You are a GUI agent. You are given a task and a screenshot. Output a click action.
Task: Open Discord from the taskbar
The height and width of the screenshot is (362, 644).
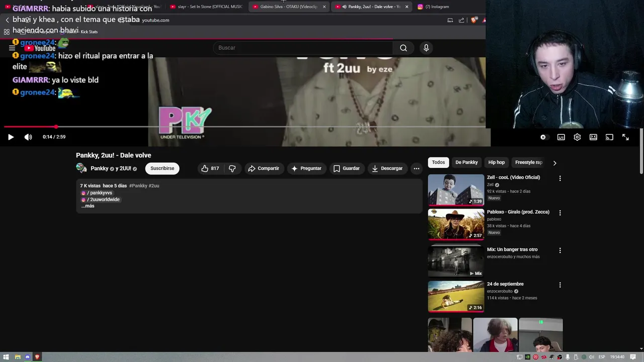(x=28, y=357)
